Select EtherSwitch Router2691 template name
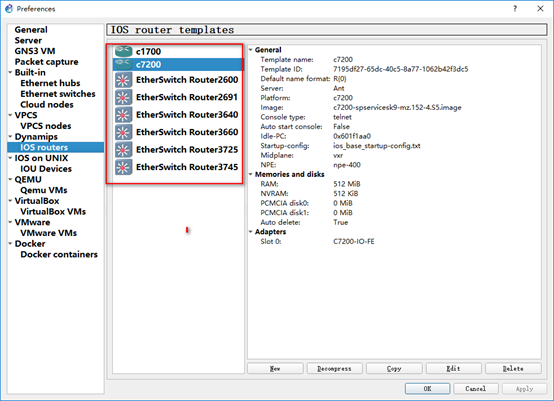 pos(187,97)
